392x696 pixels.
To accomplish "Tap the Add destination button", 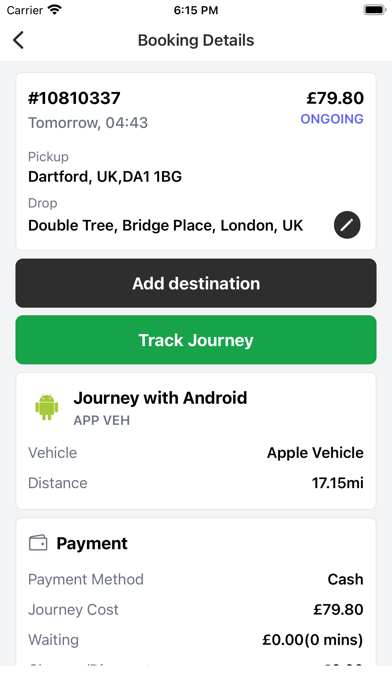I will click(196, 283).
